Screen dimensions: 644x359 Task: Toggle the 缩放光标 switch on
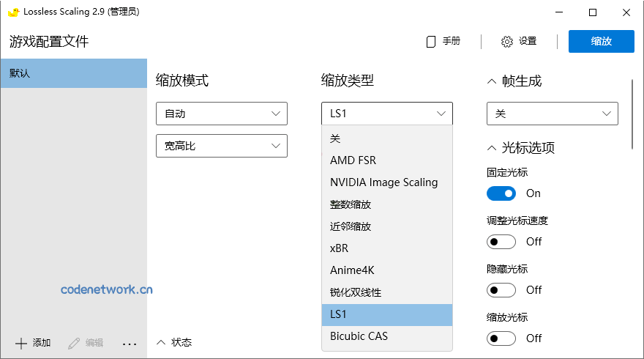[x=501, y=338]
